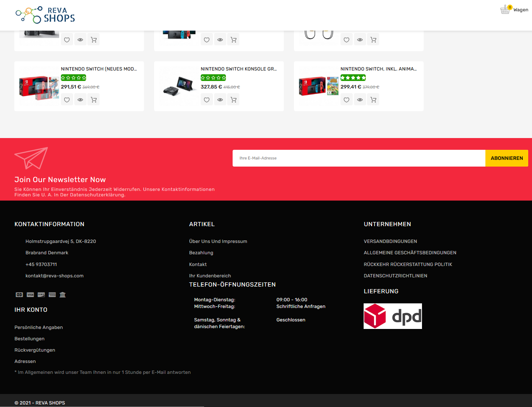
Task: Open ALLGEMEINE GESCHÄFTSBEDINGUNGEN link
Action: click(410, 253)
